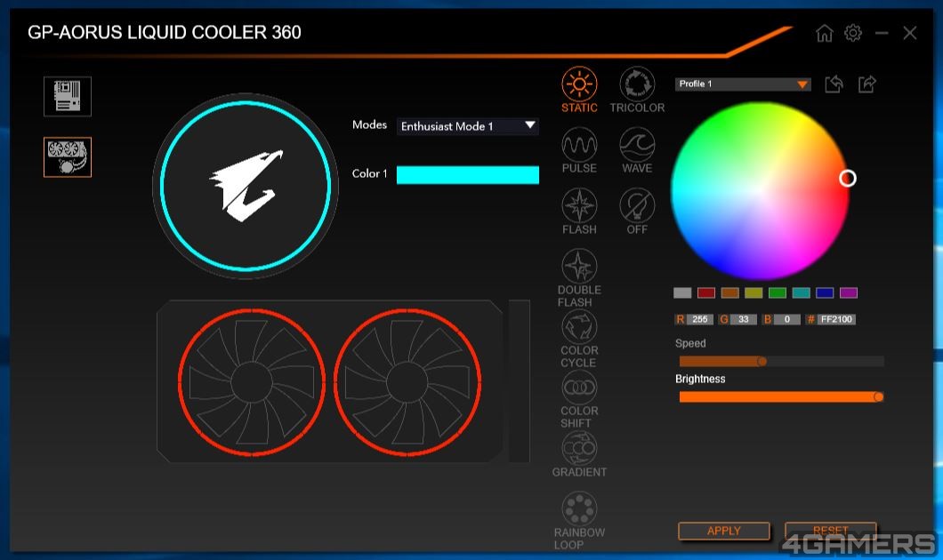Pick the yellow preset color swatch

tap(754, 292)
